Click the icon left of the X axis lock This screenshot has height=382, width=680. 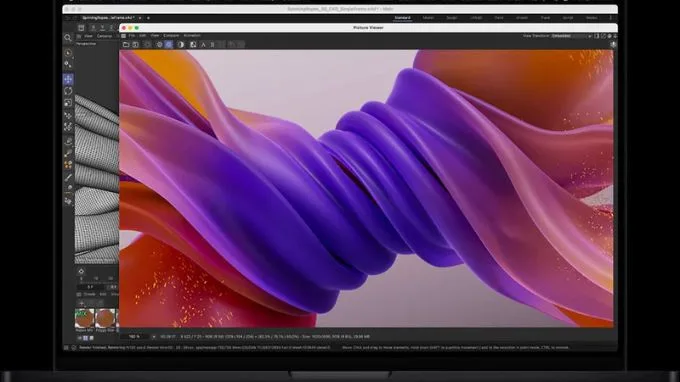click(x=81, y=27)
